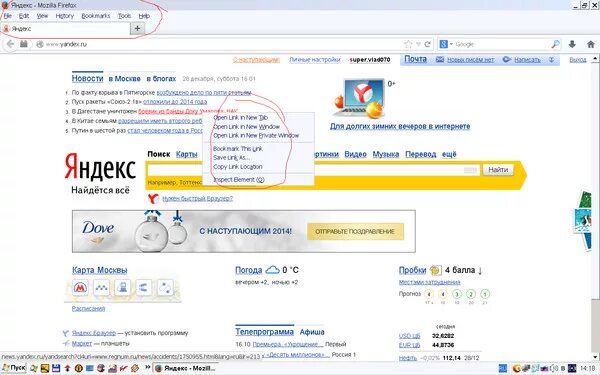
Task: Click the envelope icon next to Новых писем нет
Action: (440, 60)
